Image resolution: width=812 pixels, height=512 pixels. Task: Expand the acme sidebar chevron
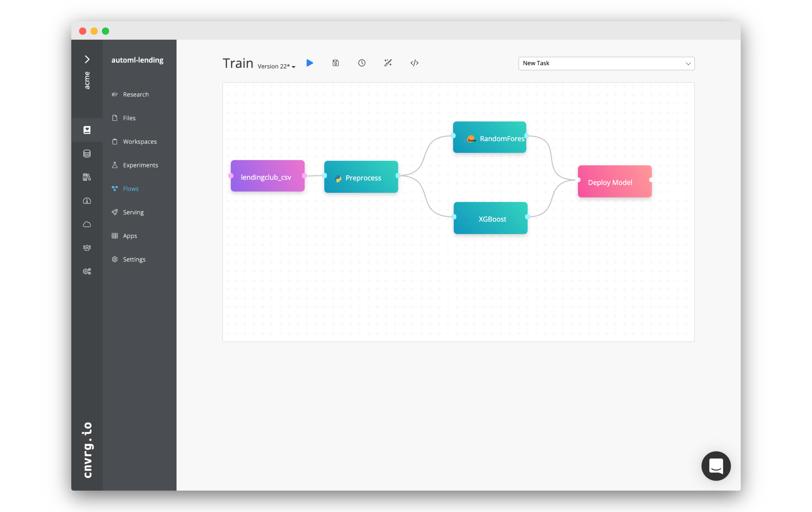(x=87, y=59)
